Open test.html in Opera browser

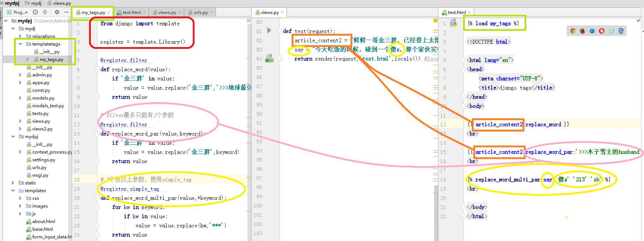click(601, 31)
